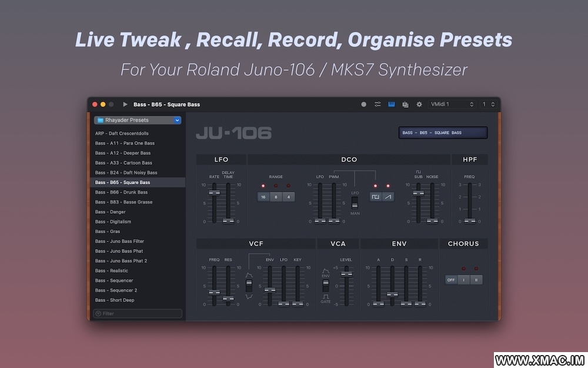Click the LFO RATE slider handle

(x=214, y=193)
